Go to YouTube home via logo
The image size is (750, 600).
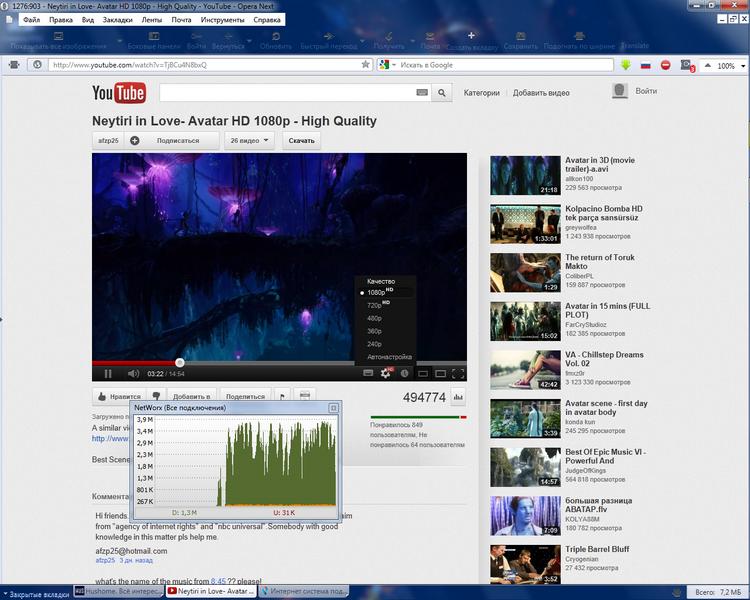(x=119, y=92)
